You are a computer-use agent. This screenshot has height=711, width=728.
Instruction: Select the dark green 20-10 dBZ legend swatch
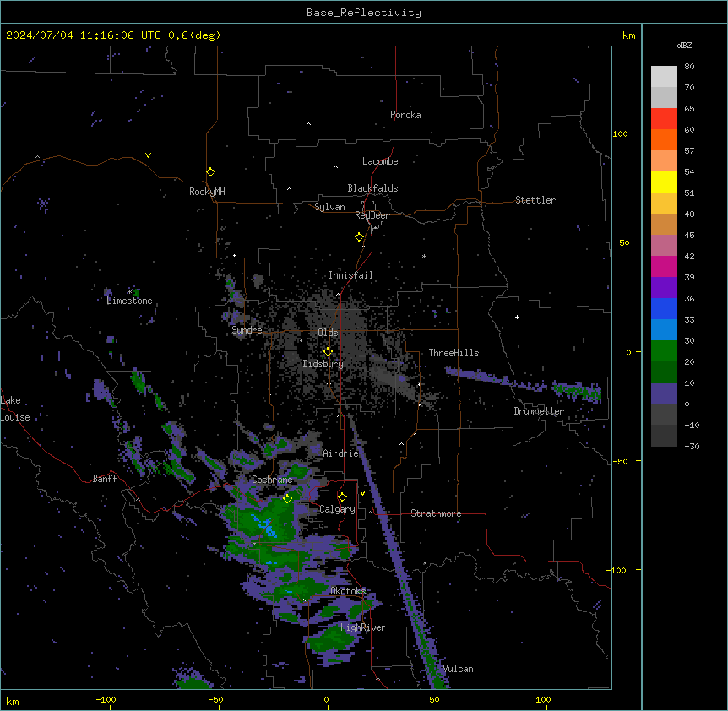(x=664, y=372)
